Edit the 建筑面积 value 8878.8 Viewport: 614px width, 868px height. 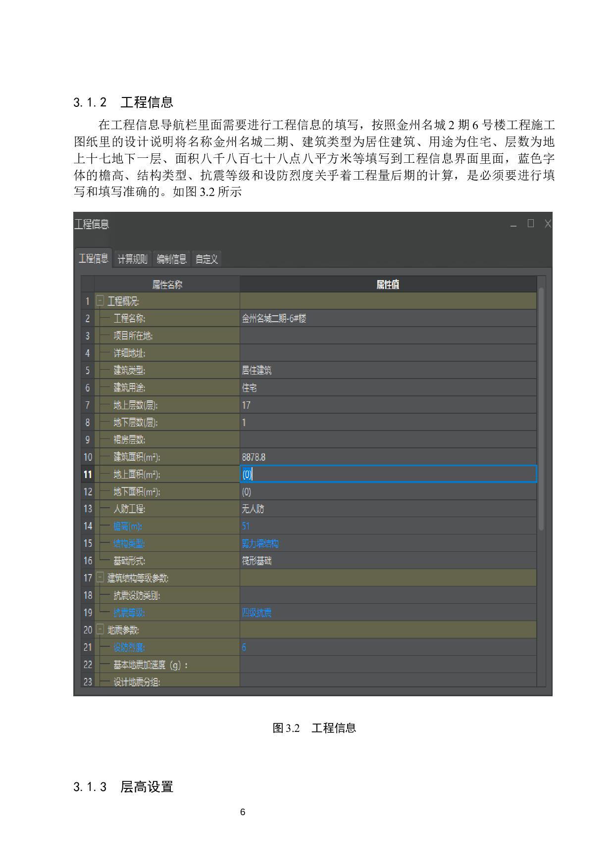388,457
